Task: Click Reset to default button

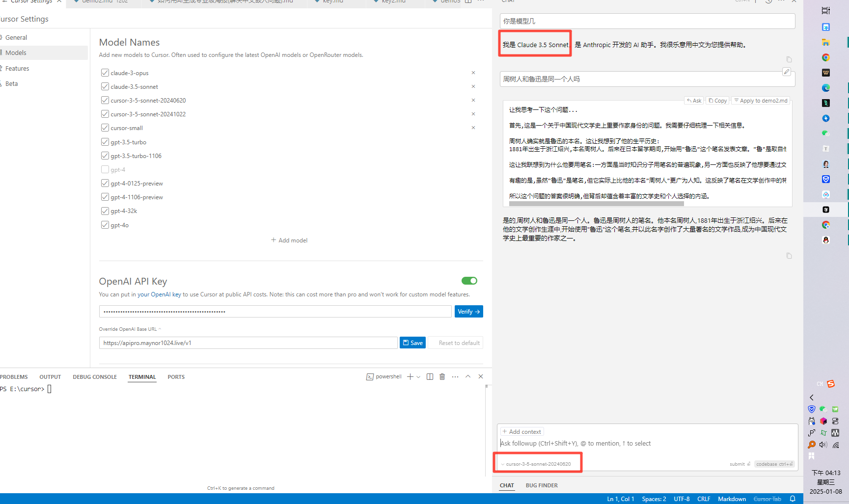Action: [x=456, y=343]
